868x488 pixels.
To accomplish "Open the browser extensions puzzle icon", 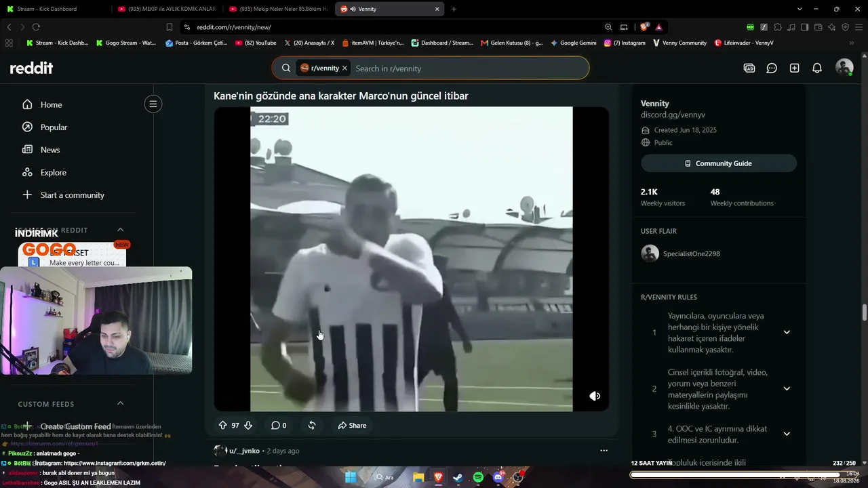I will click(x=778, y=27).
